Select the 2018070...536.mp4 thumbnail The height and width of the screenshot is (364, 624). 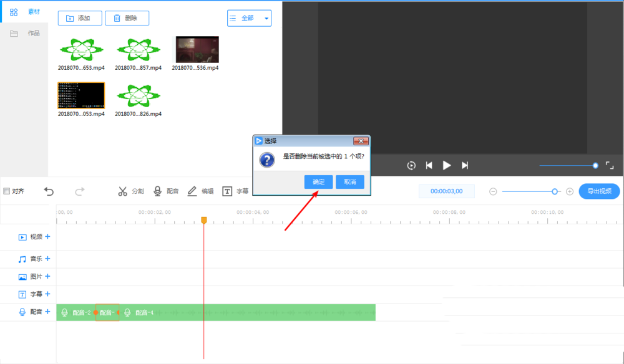[x=196, y=50]
